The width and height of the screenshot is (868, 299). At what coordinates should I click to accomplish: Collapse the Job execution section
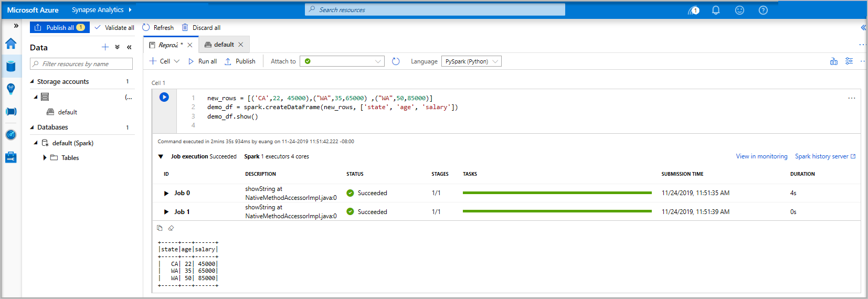161,156
